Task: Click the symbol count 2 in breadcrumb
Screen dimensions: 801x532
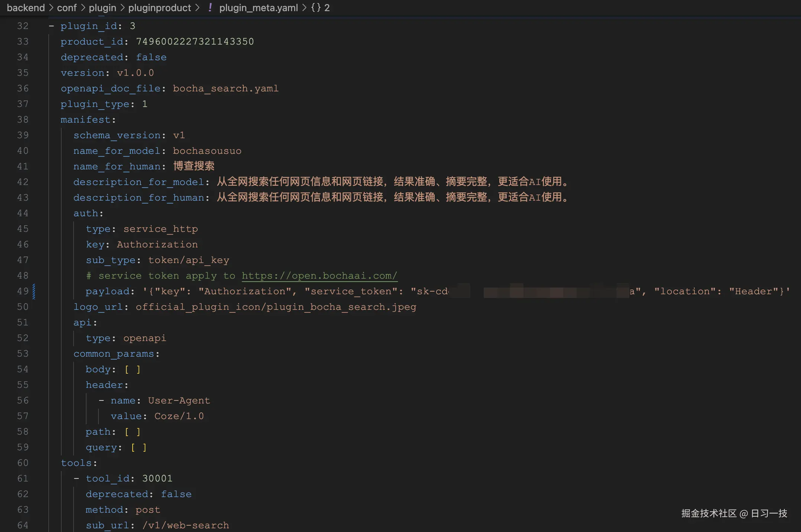Action: (x=327, y=7)
